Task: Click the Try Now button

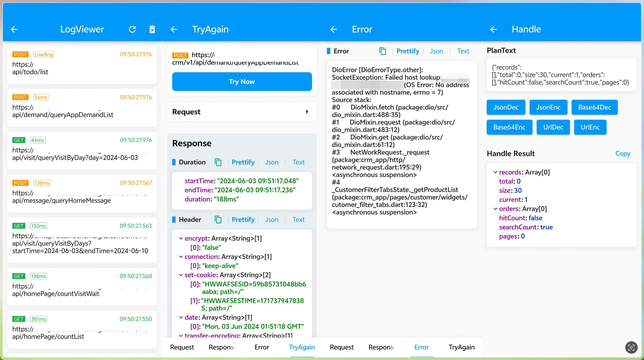Action: pos(242,81)
